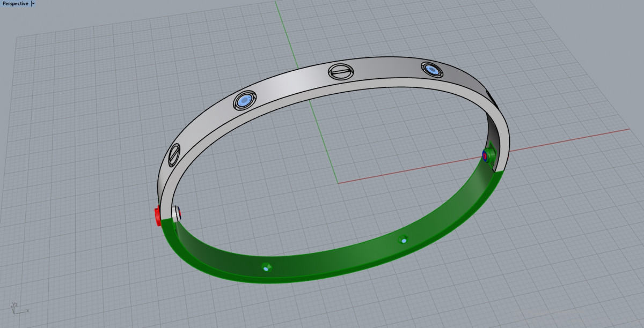
Task: Pick the blue gem on upper-left white band
Action: [x=244, y=100]
